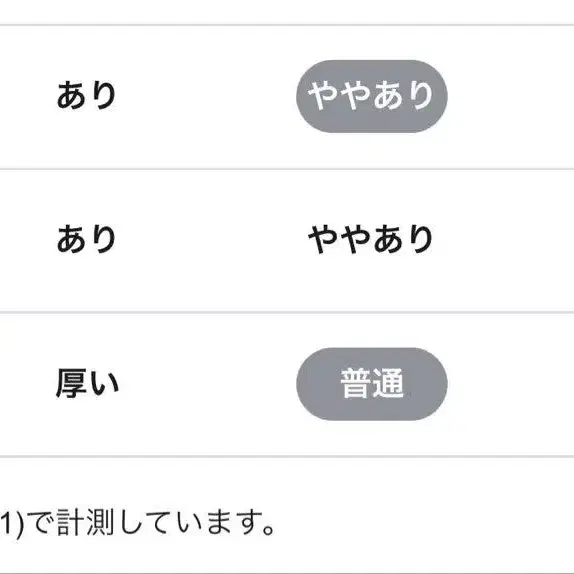Click the divider above the gray ややあり row
This screenshot has height=574, width=574.
287,25
